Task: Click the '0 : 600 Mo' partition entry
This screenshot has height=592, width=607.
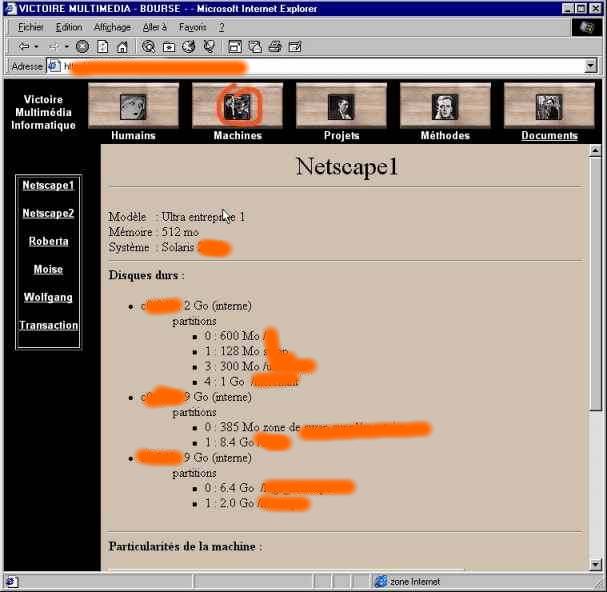Action: 231,336
